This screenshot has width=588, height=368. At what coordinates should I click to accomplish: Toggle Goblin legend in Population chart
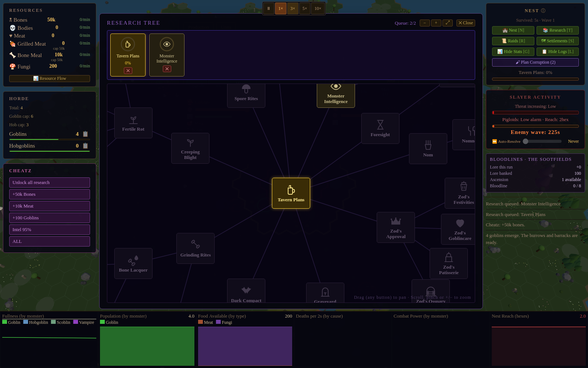pos(109,322)
